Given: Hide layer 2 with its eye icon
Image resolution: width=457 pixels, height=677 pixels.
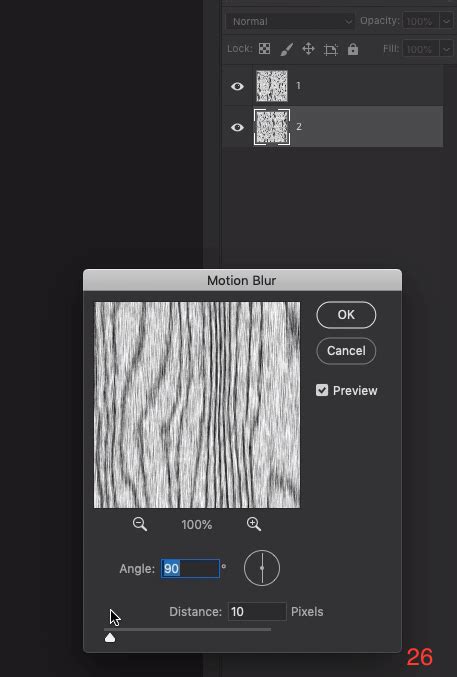Looking at the screenshot, I should click(237, 127).
